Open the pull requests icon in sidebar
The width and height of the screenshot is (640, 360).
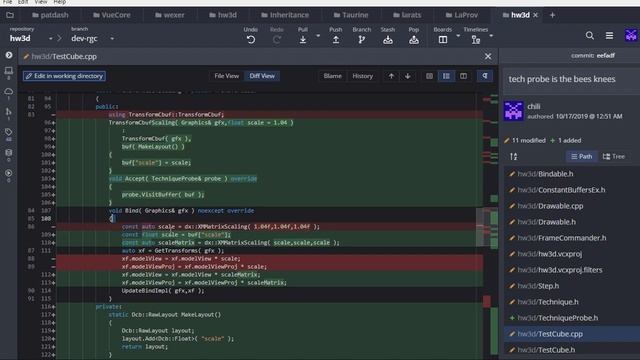[9, 111]
